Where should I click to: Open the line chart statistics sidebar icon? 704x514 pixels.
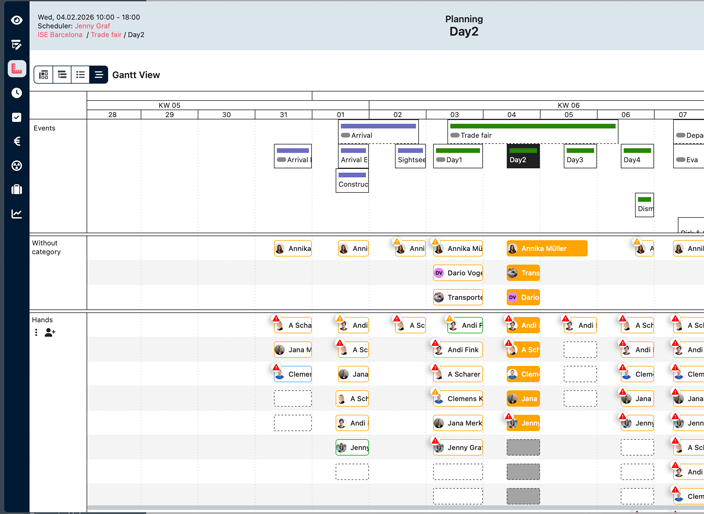pos(16,213)
